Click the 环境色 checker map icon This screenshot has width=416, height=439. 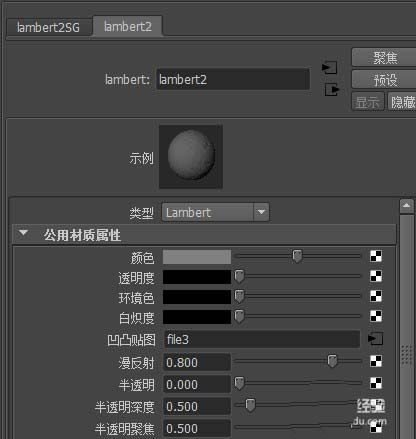(x=376, y=296)
